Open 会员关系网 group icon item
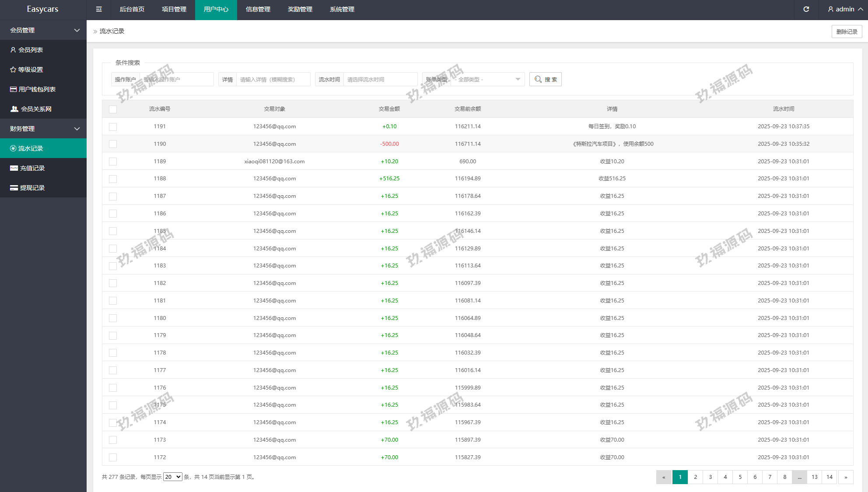 click(x=14, y=109)
